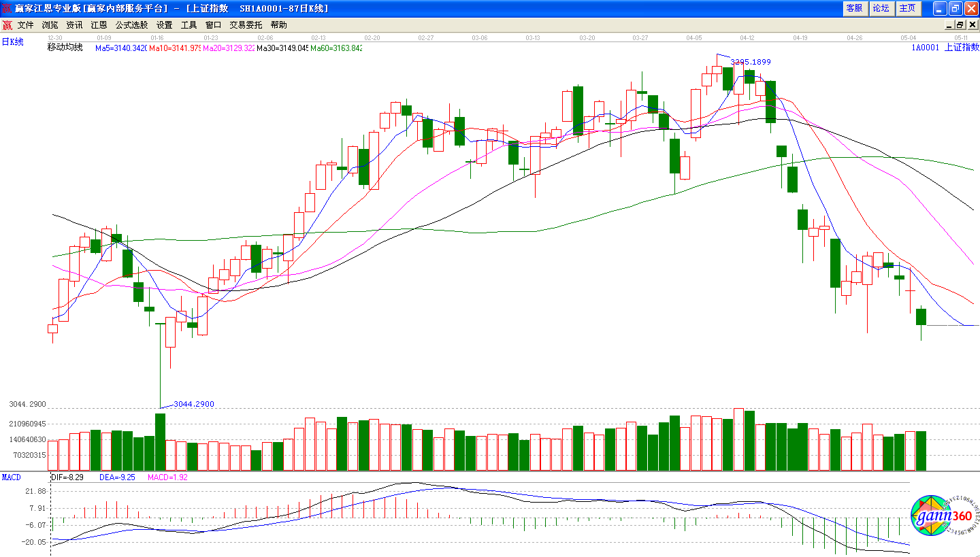
Task: Restore down the main application window
Action: click(955, 8)
